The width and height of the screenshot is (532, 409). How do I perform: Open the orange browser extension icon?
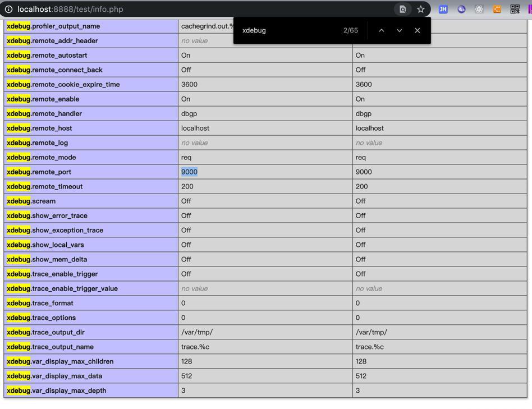[x=497, y=9]
